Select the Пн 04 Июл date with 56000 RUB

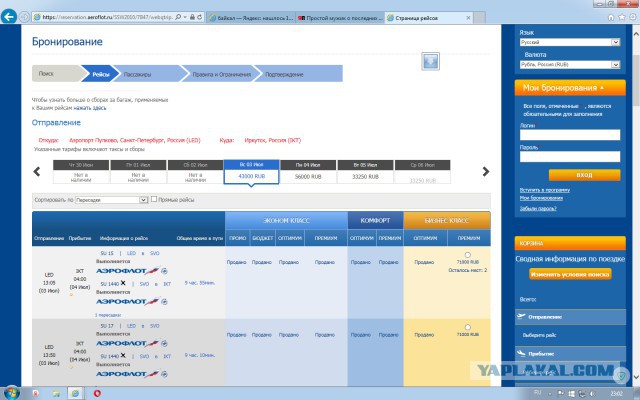308,171
